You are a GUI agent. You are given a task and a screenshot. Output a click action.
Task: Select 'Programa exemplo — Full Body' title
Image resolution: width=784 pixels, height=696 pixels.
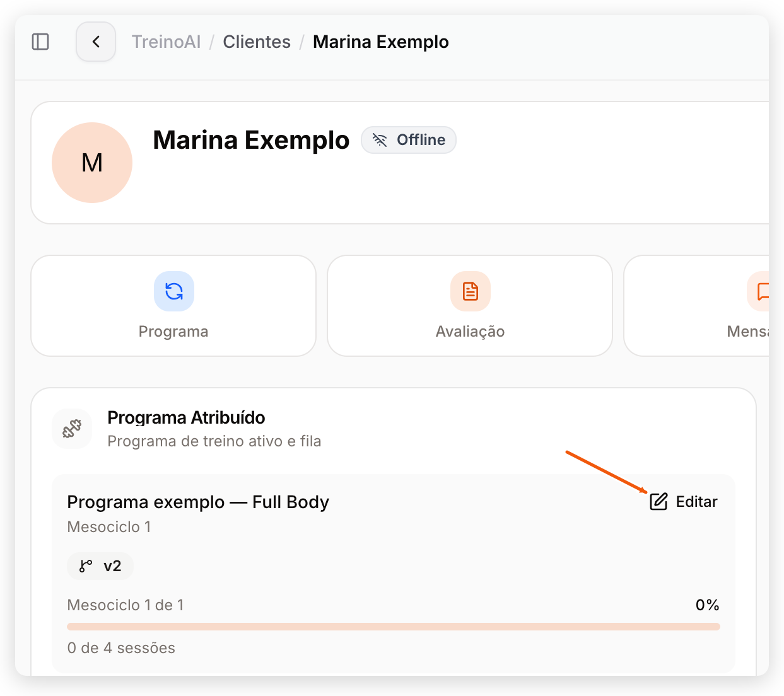(198, 502)
